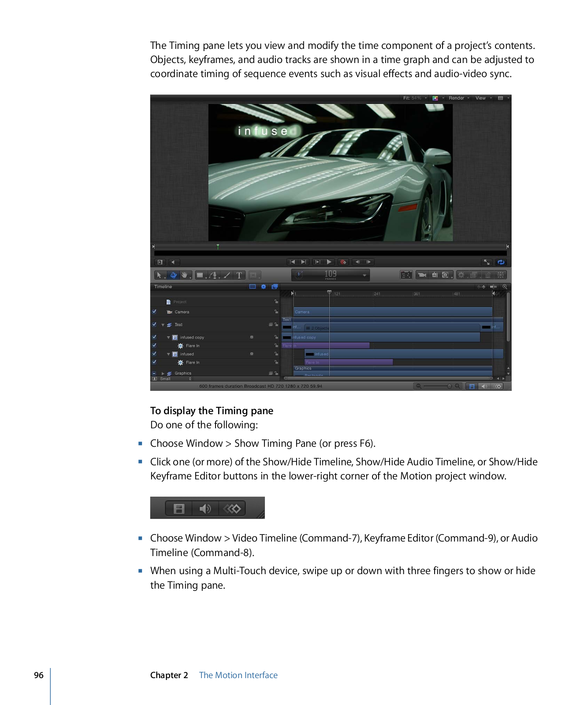Click the Make Particles toolbar button
The width and height of the screenshot is (588, 705).
pyautogui.click(x=488, y=275)
